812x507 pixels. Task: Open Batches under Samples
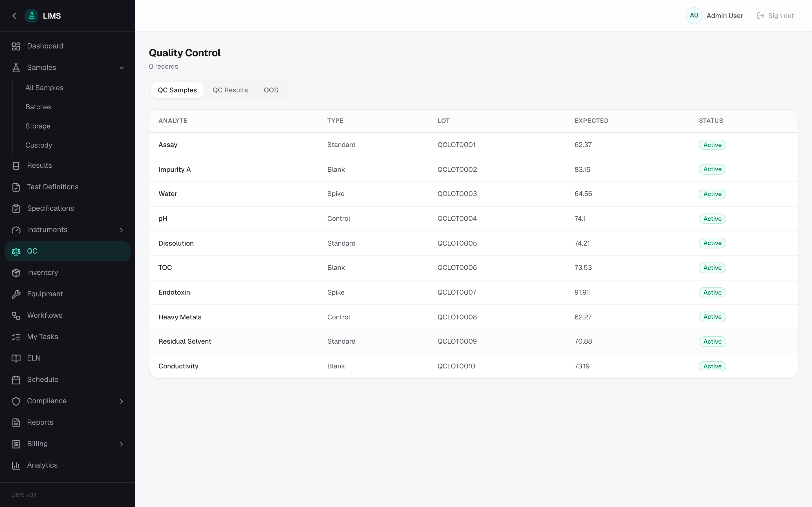[x=38, y=107]
